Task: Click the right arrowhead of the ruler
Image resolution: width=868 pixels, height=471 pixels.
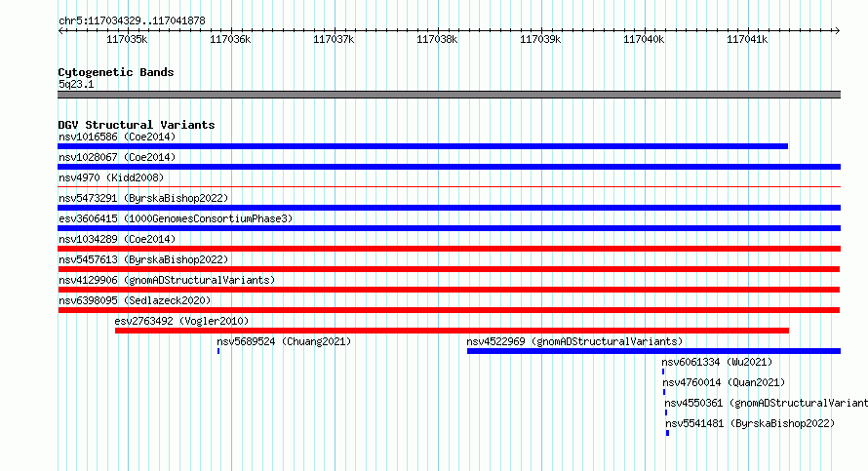Action: [x=837, y=31]
